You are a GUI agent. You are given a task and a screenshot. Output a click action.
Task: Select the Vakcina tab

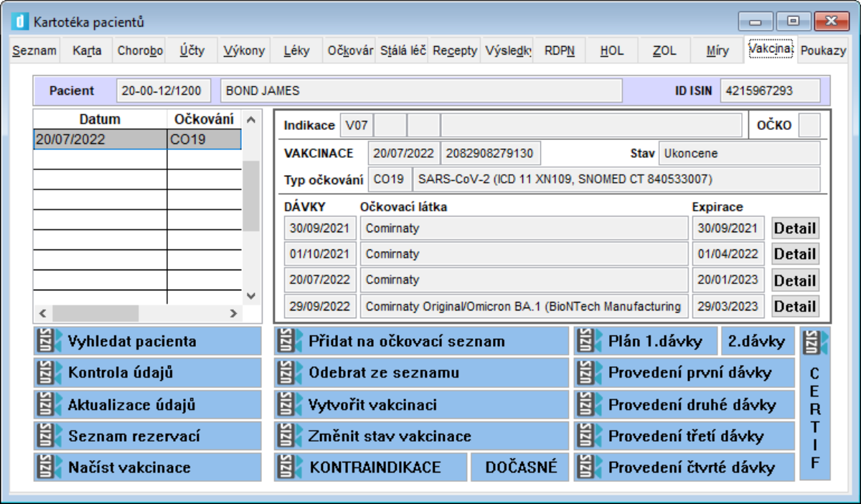(771, 49)
